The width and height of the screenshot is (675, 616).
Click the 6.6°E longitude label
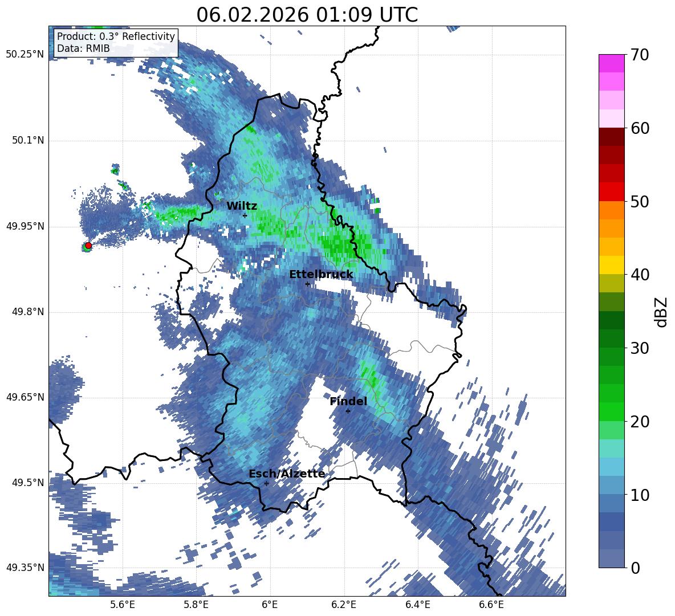(491, 605)
